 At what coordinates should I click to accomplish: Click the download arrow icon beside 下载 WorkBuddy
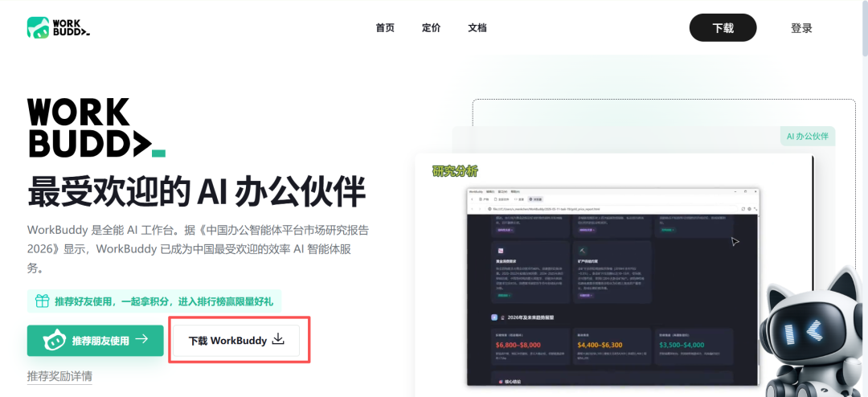click(278, 340)
